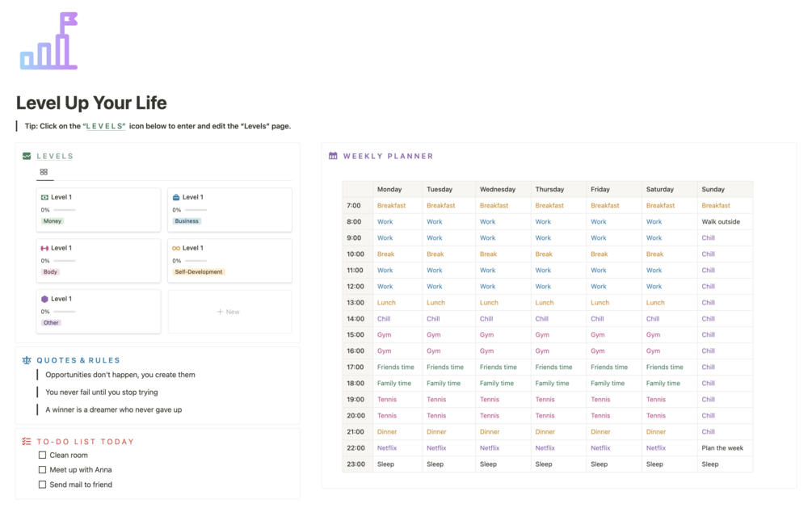Click the dumbbell icon on Body level card

[x=44, y=248]
